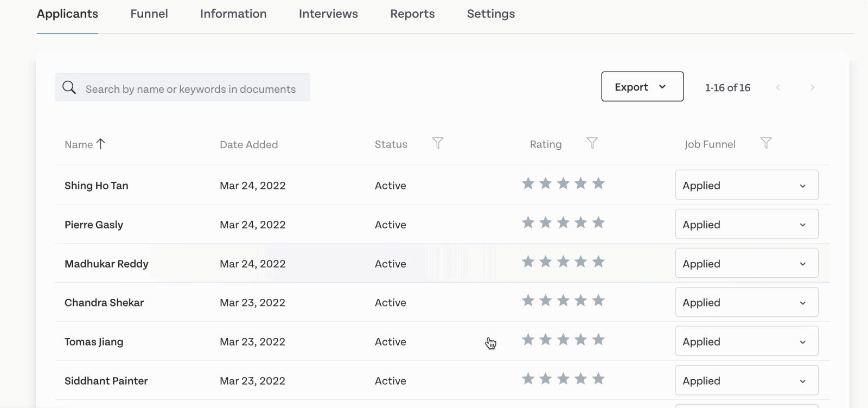Go to next page of applicants
The height and width of the screenshot is (408, 868).
click(x=812, y=87)
